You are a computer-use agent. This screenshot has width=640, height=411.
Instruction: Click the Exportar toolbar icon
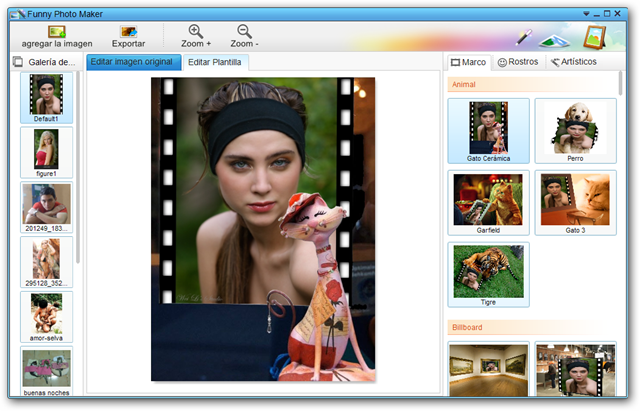128,32
